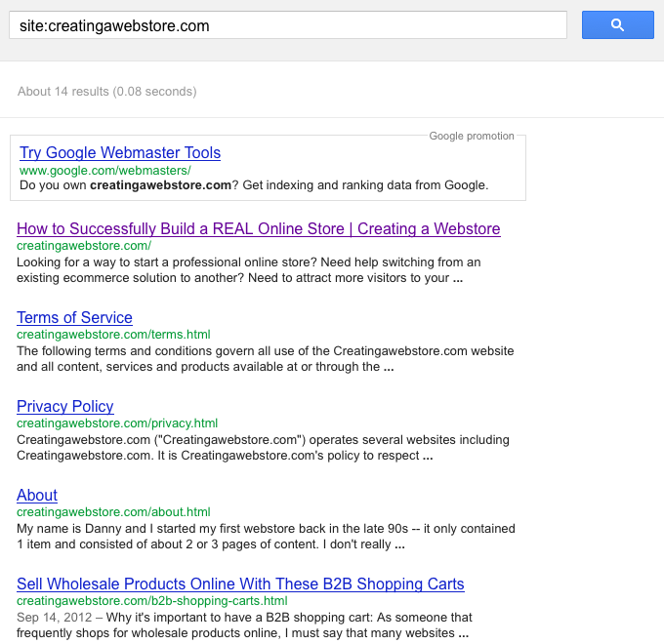Click the creatingawebstore.com/b2b-shopping-carts.html URL
This screenshot has width=664, height=644.
coord(152,601)
